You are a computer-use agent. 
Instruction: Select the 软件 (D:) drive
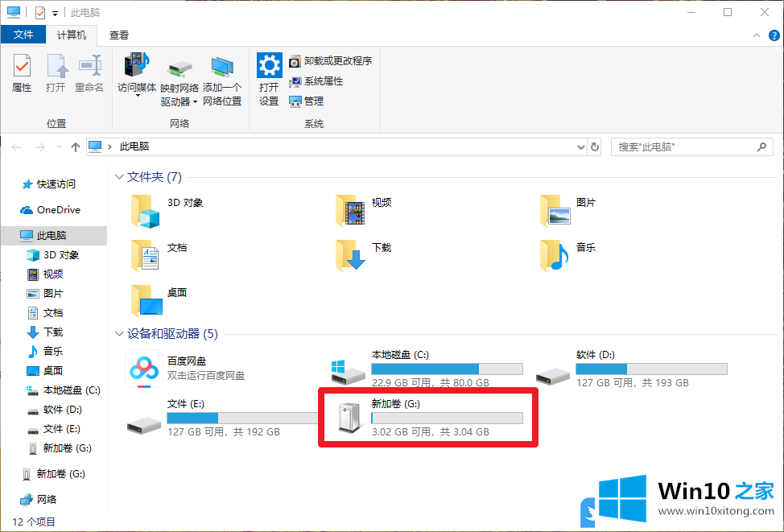coord(632,369)
